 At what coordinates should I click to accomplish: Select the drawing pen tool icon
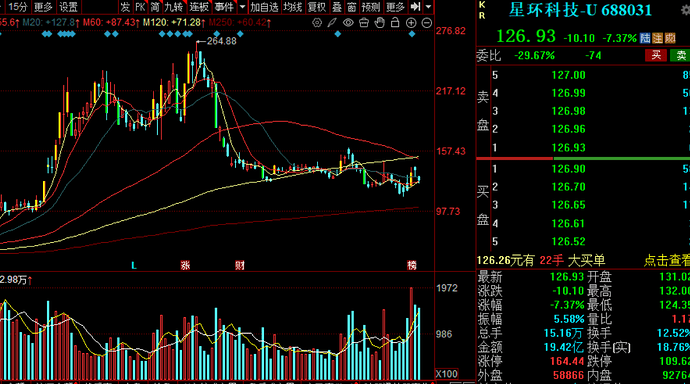tap(332, 23)
